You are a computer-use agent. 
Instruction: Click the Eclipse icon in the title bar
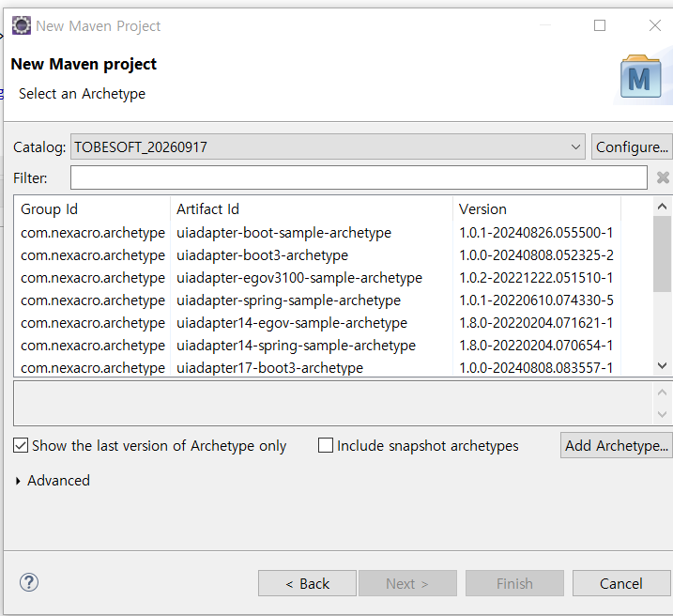tap(21, 25)
